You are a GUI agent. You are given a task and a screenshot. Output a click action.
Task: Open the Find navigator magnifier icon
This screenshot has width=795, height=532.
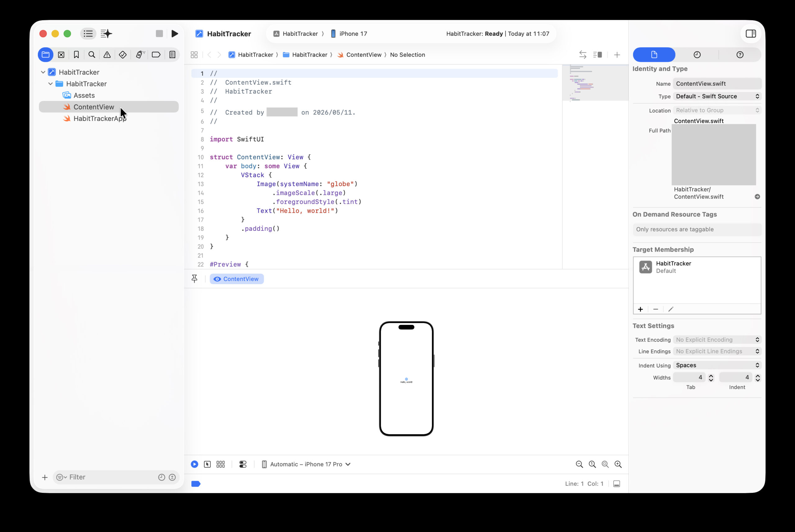click(92, 55)
